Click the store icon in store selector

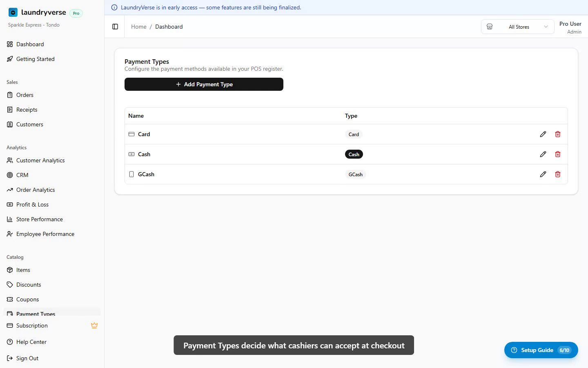(490, 27)
